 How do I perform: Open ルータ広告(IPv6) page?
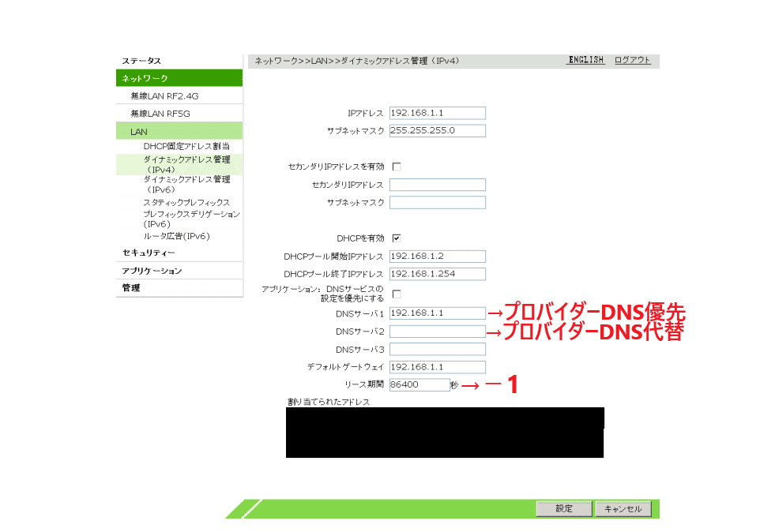click(x=176, y=236)
